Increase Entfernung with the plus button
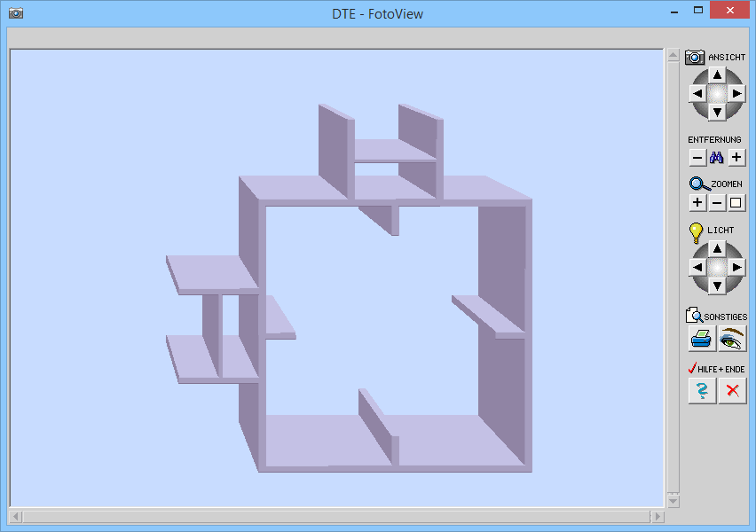756x532 pixels. tap(736, 158)
